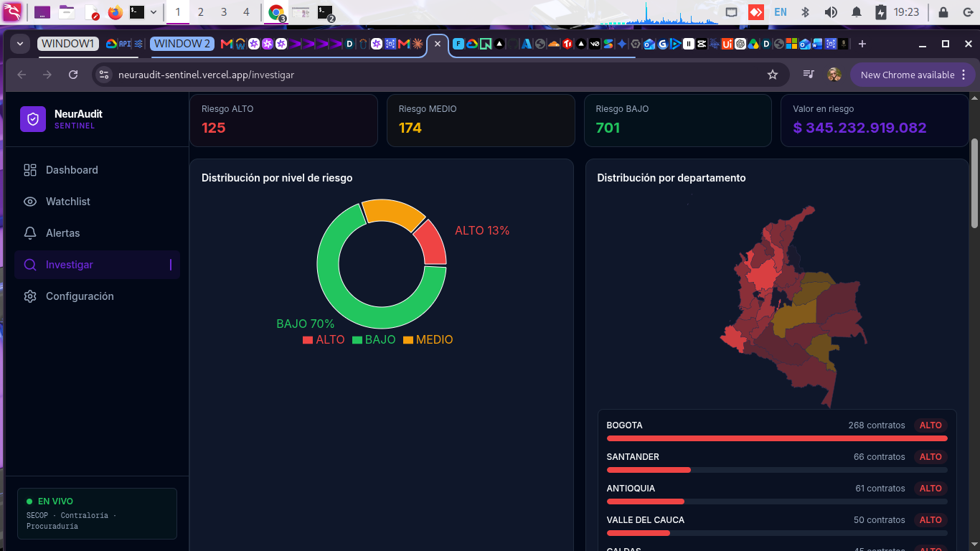
Task: Switch to workspace 3
Action: point(224,12)
